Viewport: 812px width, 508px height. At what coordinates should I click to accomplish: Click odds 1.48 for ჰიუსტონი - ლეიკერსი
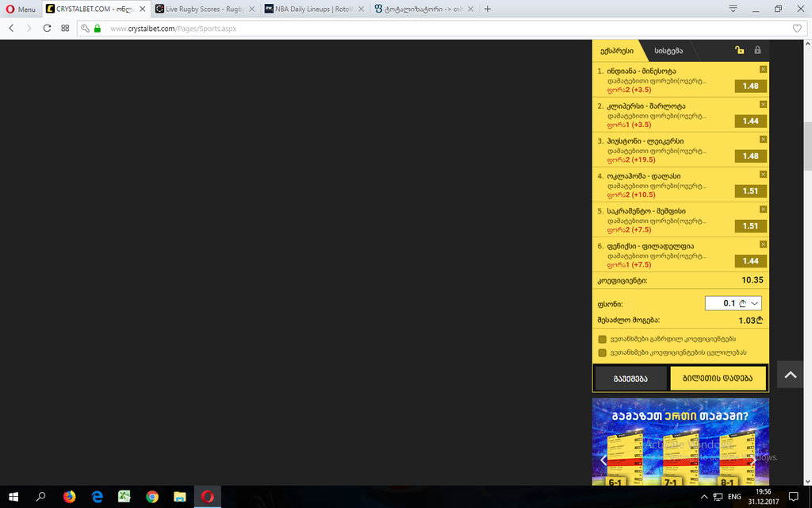pos(750,156)
